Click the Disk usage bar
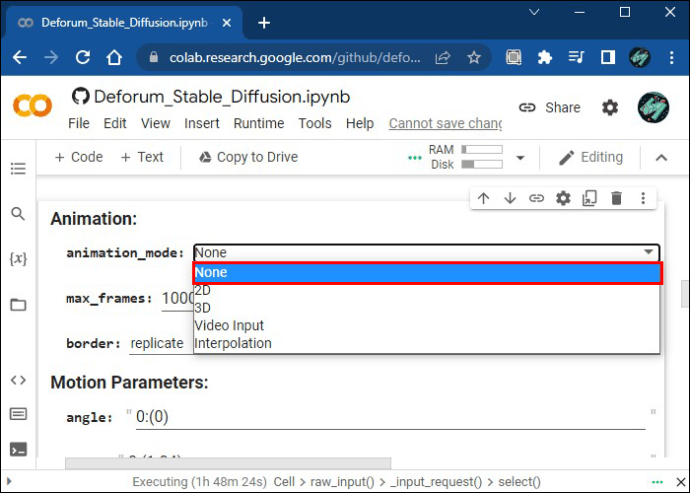690x493 pixels. (x=482, y=164)
